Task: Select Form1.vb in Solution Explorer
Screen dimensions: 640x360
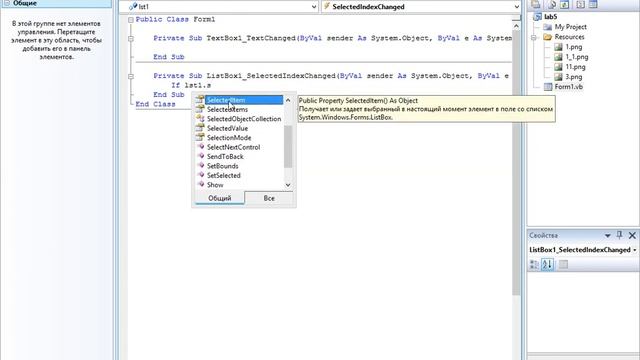Action: coord(568,87)
